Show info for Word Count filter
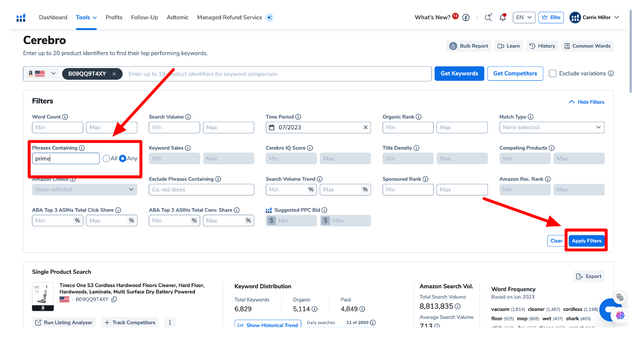The image size is (644, 338). (65, 117)
